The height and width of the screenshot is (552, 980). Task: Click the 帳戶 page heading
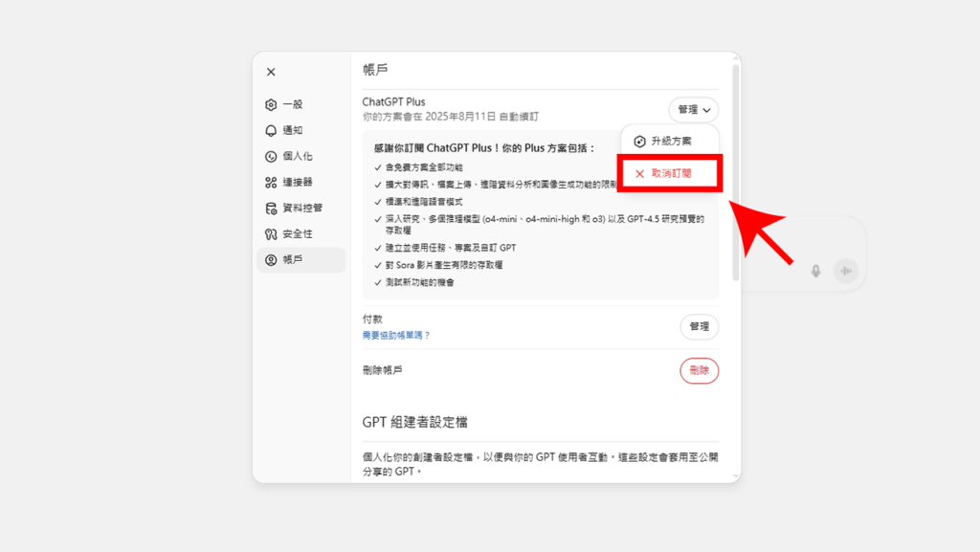(x=375, y=70)
